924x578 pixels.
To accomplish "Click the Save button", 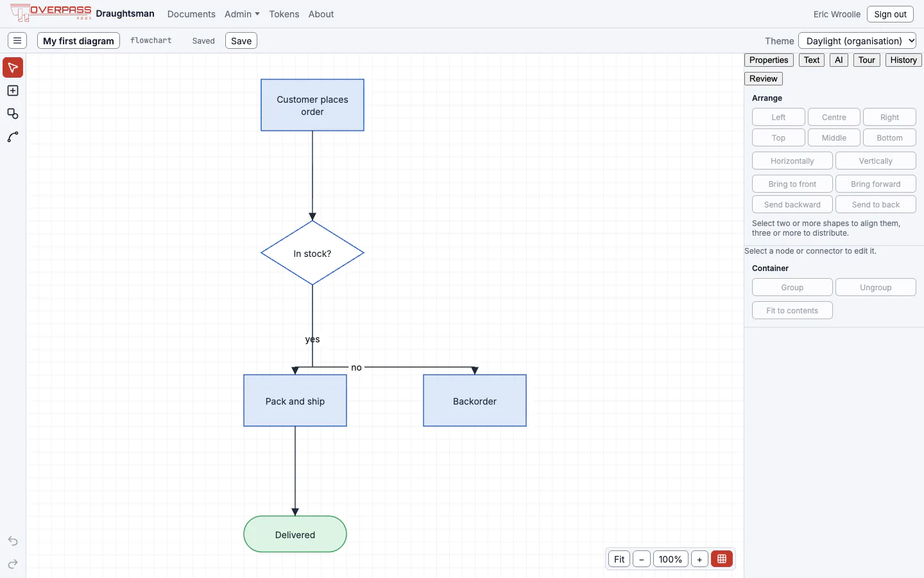I will coord(241,40).
